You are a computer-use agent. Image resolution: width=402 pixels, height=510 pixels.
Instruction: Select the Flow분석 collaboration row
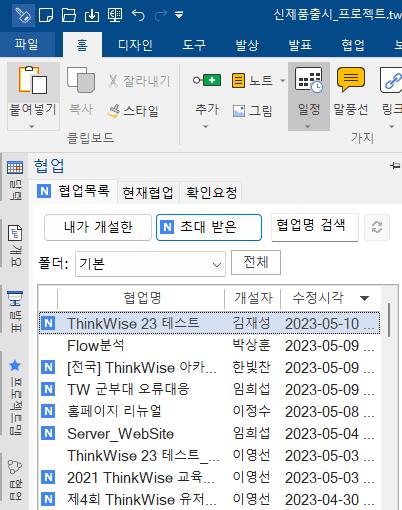coord(209,346)
